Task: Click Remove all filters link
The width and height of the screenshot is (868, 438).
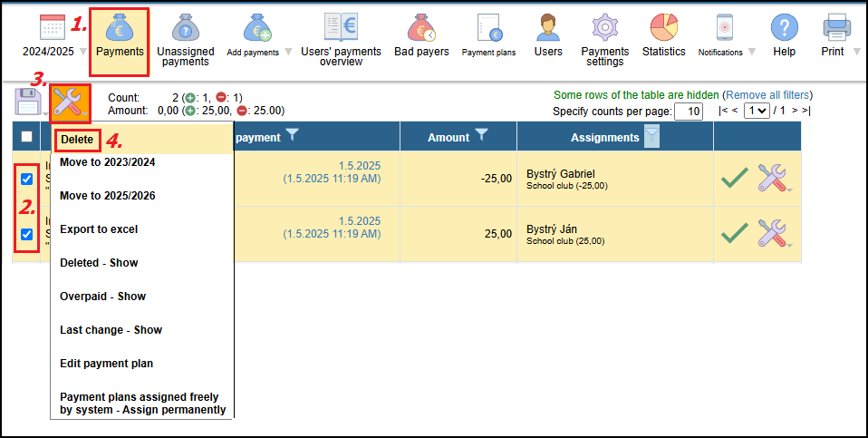Action: point(767,95)
